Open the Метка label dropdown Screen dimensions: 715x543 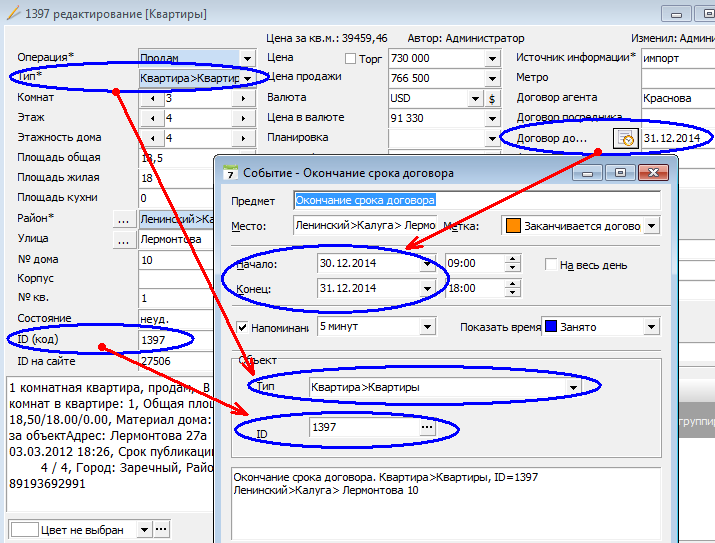pyautogui.click(x=652, y=226)
